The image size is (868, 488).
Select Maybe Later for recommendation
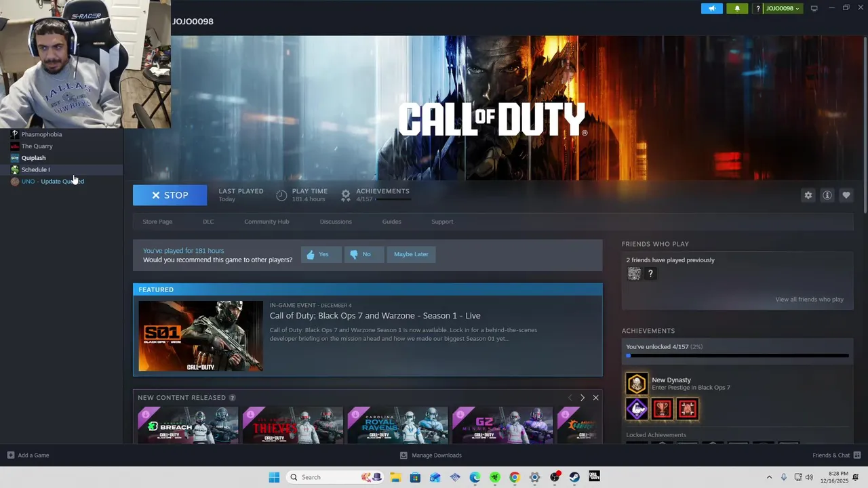(411, 254)
